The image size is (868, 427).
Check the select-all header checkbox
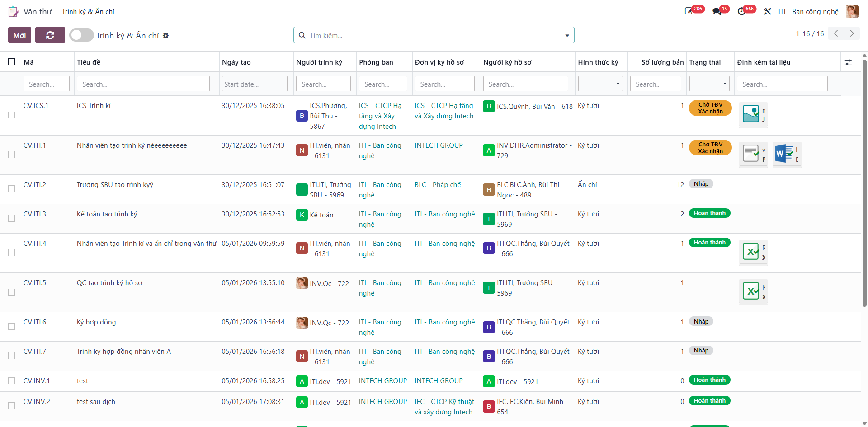(12, 62)
